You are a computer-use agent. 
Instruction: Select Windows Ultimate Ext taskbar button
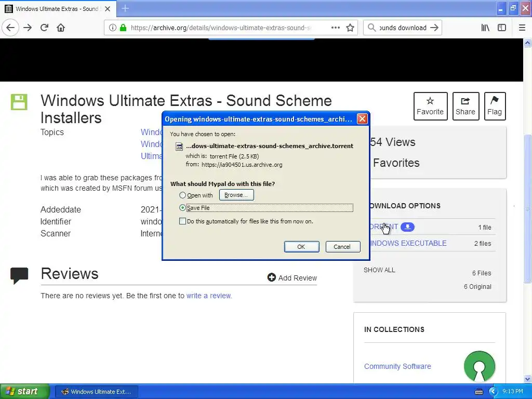click(x=96, y=392)
